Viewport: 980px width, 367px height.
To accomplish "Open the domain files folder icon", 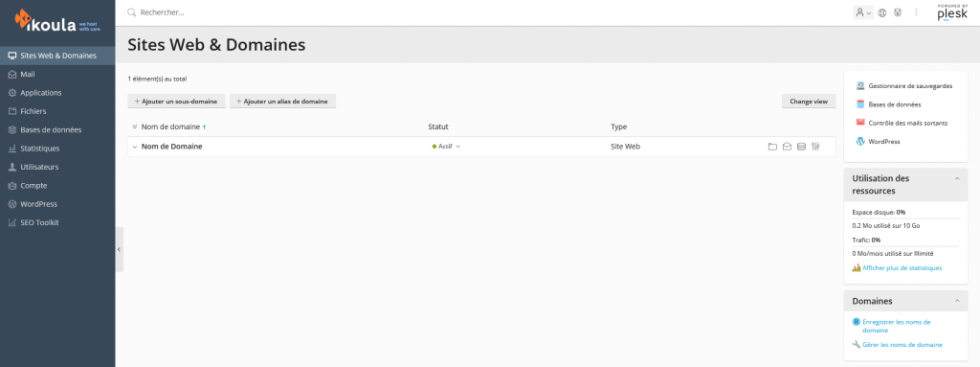I will click(x=772, y=147).
